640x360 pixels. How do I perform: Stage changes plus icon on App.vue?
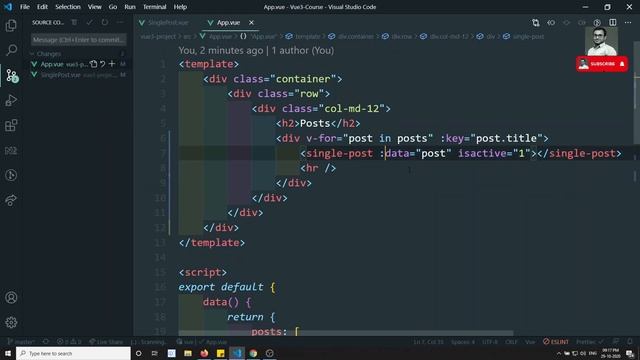pos(112,64)
